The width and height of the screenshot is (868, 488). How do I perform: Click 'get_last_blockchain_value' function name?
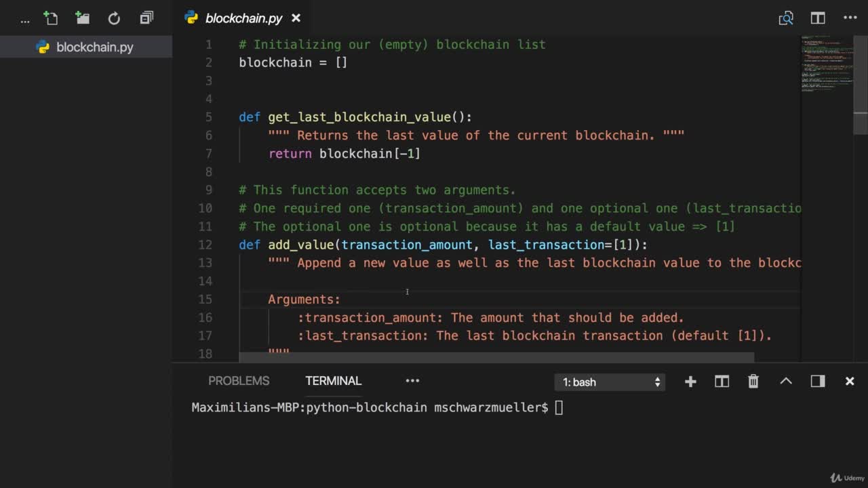pyautogui.click(x=359, y=117)
